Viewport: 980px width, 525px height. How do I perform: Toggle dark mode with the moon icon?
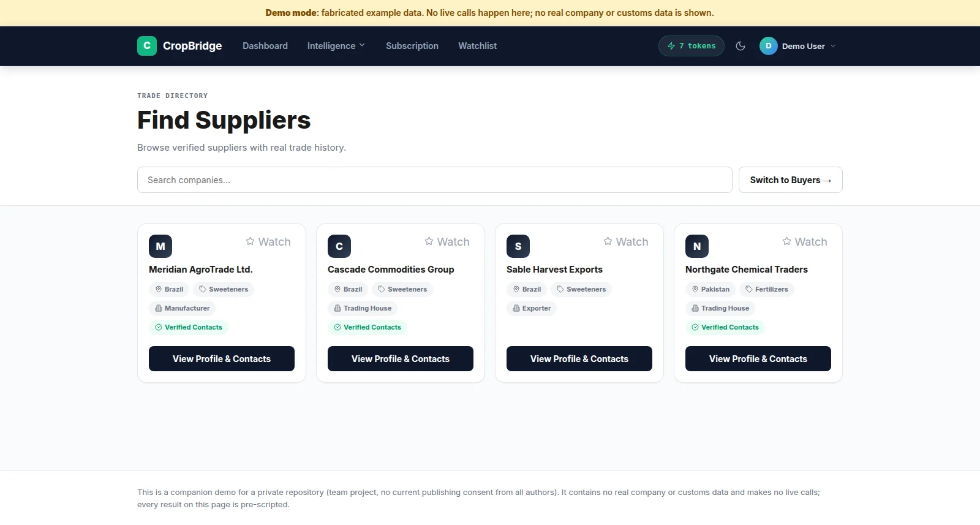[x=741, y=46]
